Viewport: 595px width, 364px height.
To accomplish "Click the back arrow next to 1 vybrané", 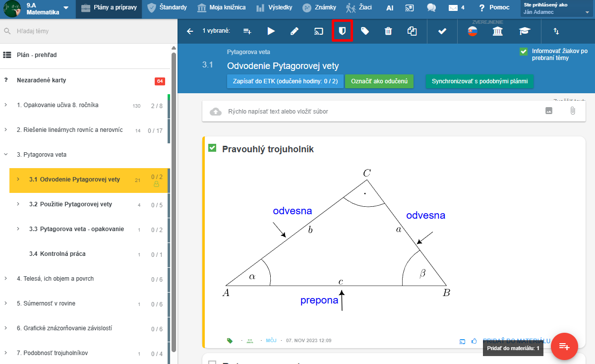I will click(x=190, y=31).
